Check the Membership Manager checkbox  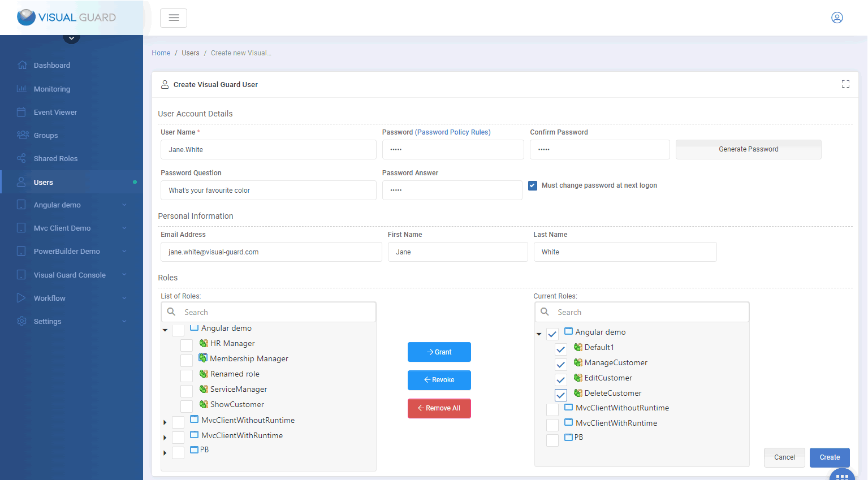pos(187,360)
